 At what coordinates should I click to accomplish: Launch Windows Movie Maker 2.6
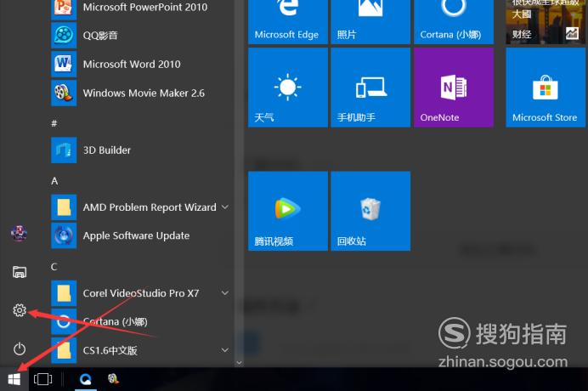140,93
